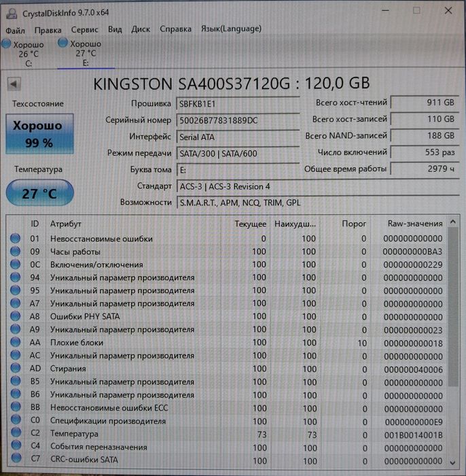
Task: Click the status icon for attribute A8
Action: coord(15,316)
